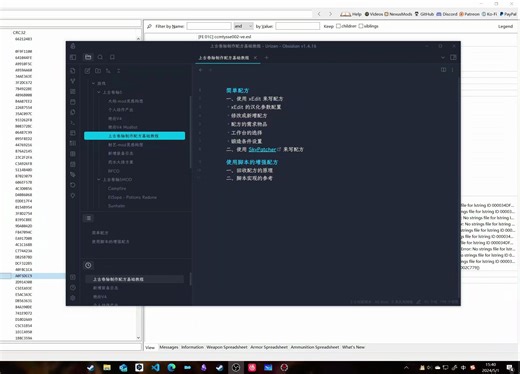Open the vault switcher icon above help
Image resolution: width=520 pixels, height=374 pixels.
[x=73, y=277]
